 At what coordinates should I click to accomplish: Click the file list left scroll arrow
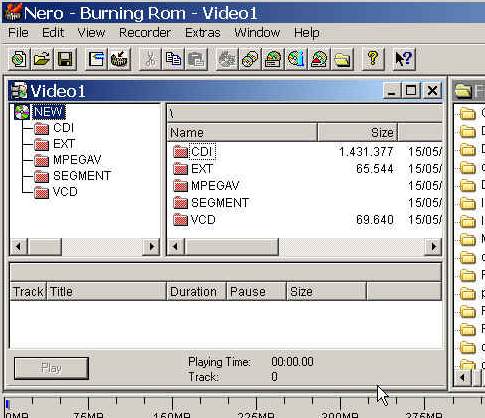pyautogui.click(x=176, y=247)
